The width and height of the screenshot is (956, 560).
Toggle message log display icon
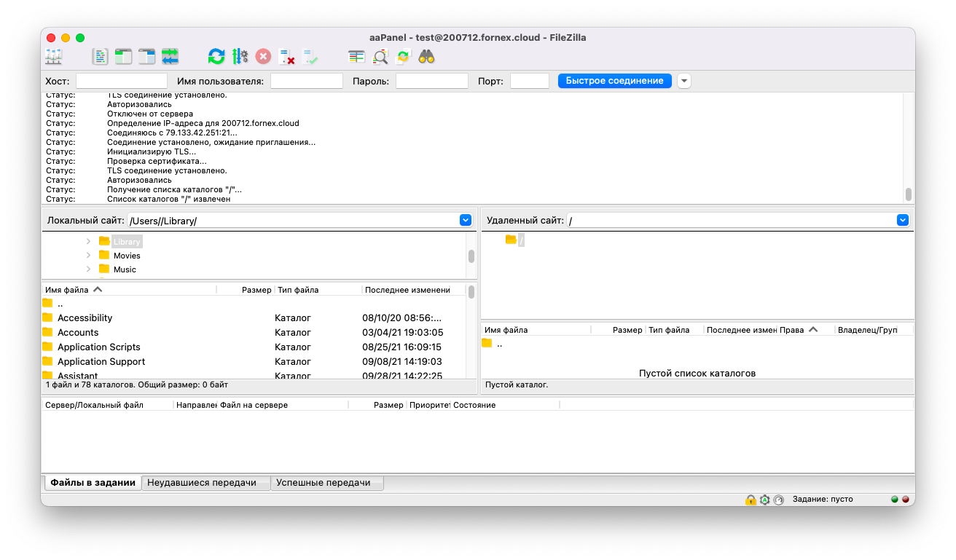101,56
